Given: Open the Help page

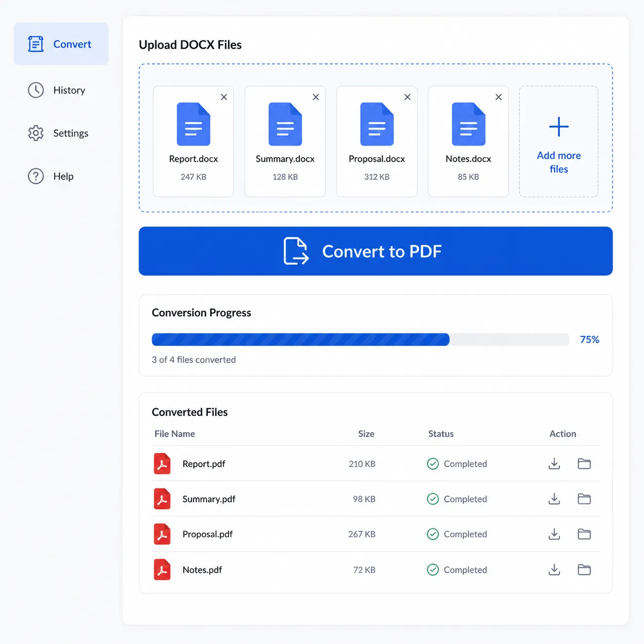Looking at the screenshot, I should 51,176.
